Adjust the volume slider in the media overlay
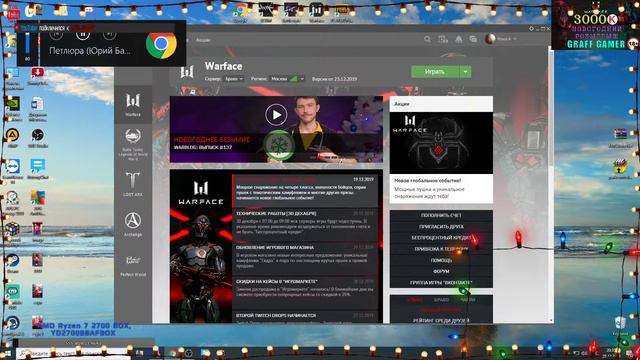 (27, 44)
